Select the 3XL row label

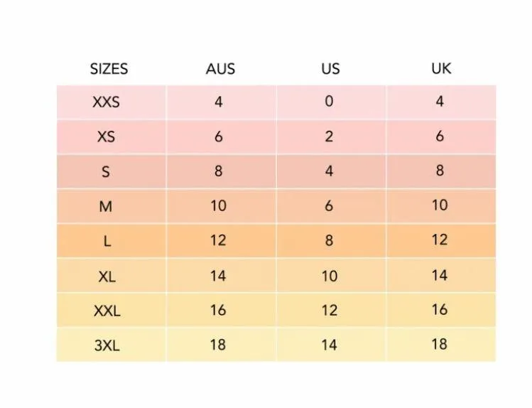[107, 345]
